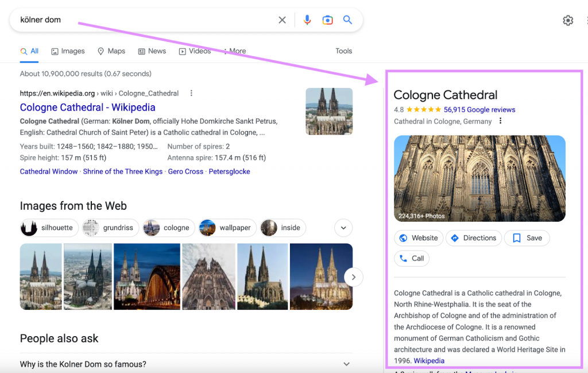This screenshot has height=373, width=588.
Task: Open search by image camera icon
Action: [327, 20]
